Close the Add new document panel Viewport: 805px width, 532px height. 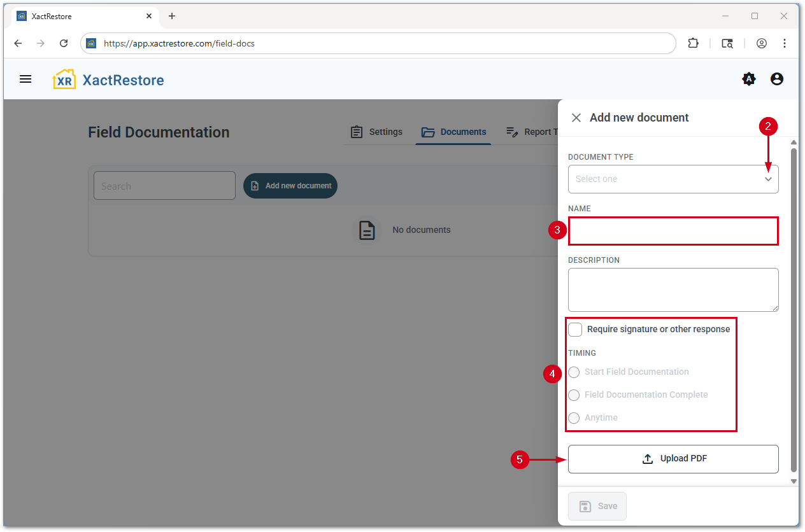(x=576, y=118)
